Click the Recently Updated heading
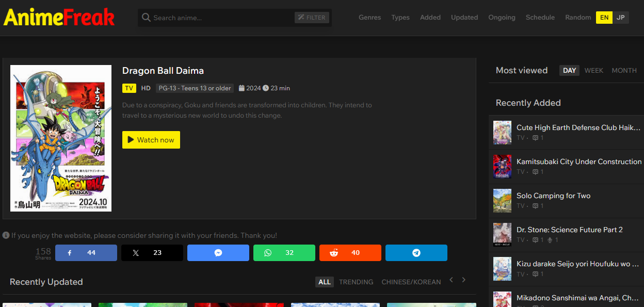 46,282
